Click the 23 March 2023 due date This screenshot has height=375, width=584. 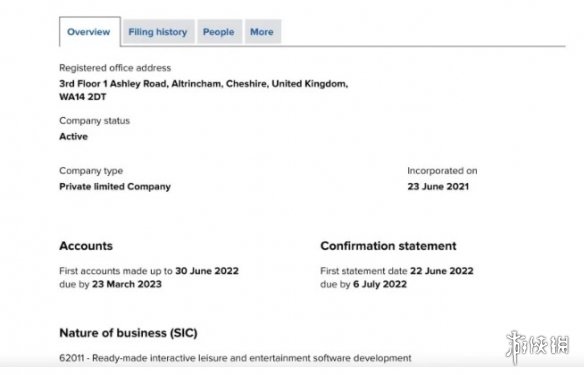tap(127, 284)
